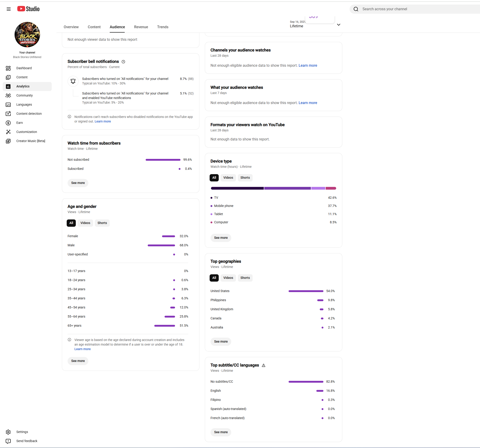Viewport: 480px width, 448px height.
Task: Learn more link about disabled notifications
Action: tap(103, 121)
